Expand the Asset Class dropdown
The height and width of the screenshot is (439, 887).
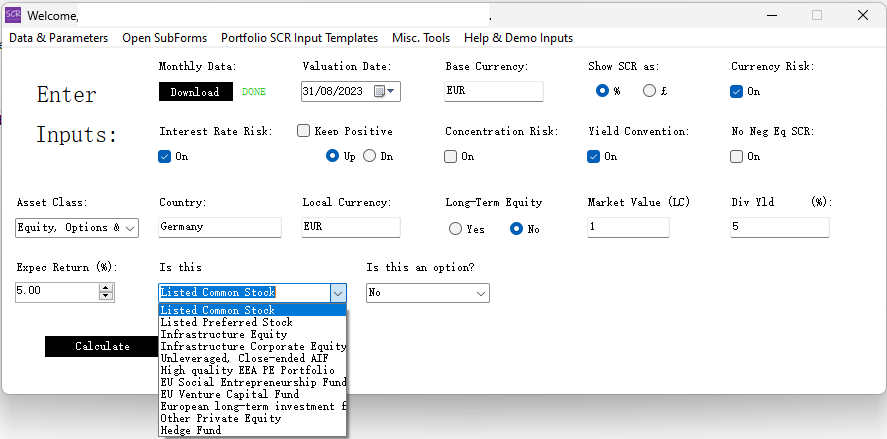(x=131, y=228)
